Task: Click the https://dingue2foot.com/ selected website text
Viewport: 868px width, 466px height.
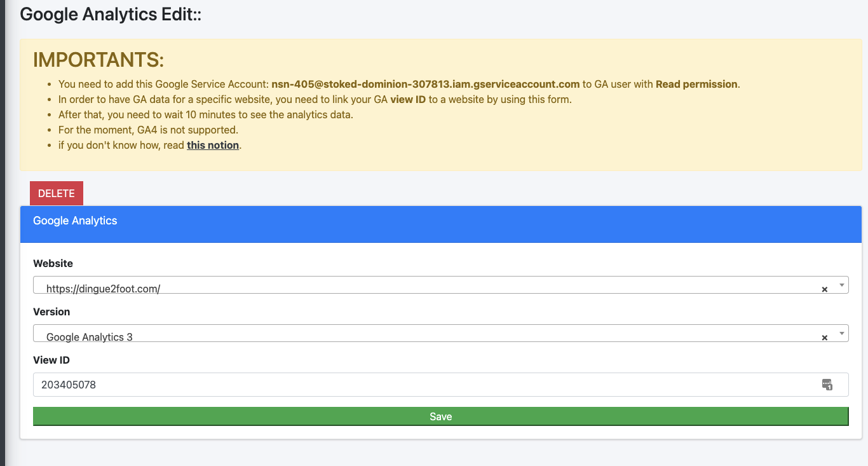Action: click(103, 289)
